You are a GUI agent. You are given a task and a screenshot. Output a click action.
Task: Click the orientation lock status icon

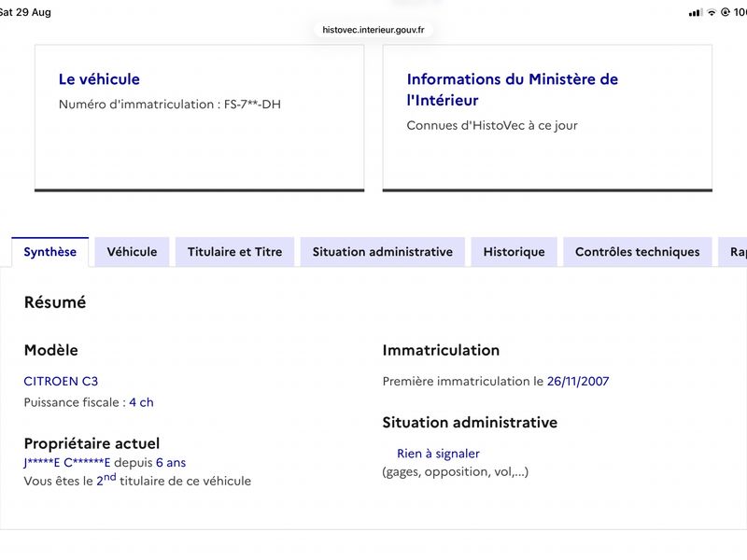click(726, 12)
